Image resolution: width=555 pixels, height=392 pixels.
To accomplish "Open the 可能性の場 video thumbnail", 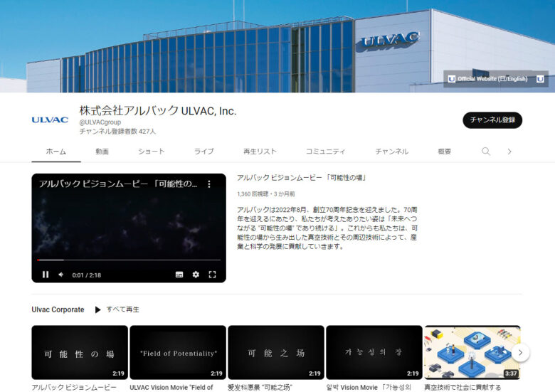I will click(80, 352).
